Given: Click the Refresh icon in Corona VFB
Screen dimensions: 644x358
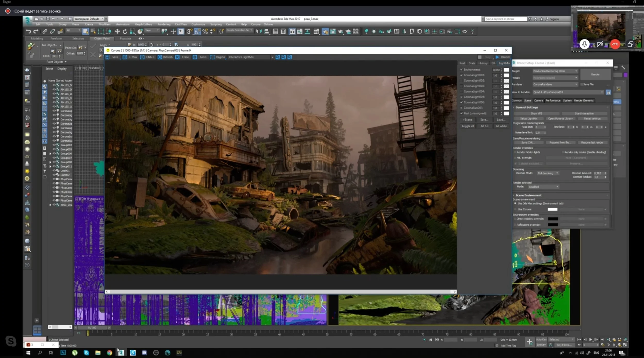Looking at the screenshot, I should (160, 57).
